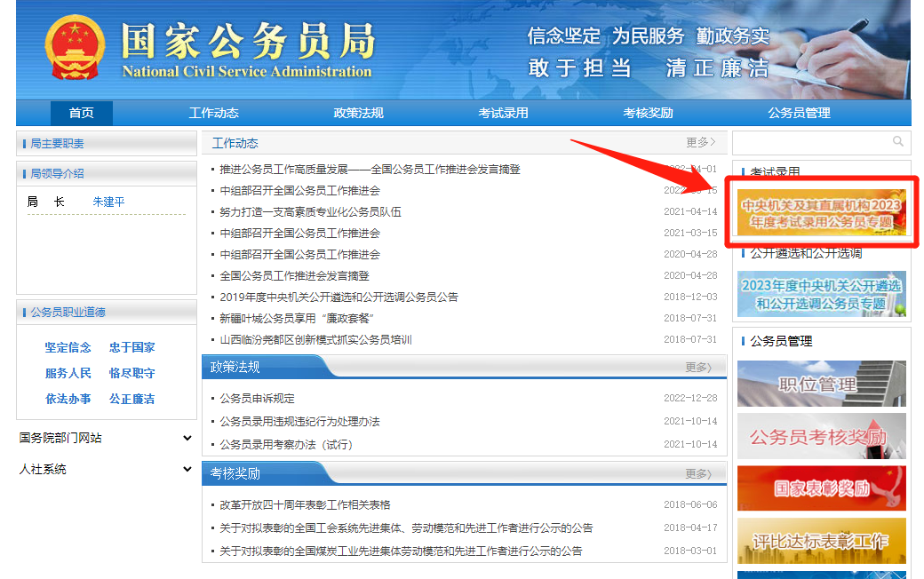The width and height of the screenshot is (924, 579).
Task: Click the 2018-06-06 date entry
Action: (690, 504)
